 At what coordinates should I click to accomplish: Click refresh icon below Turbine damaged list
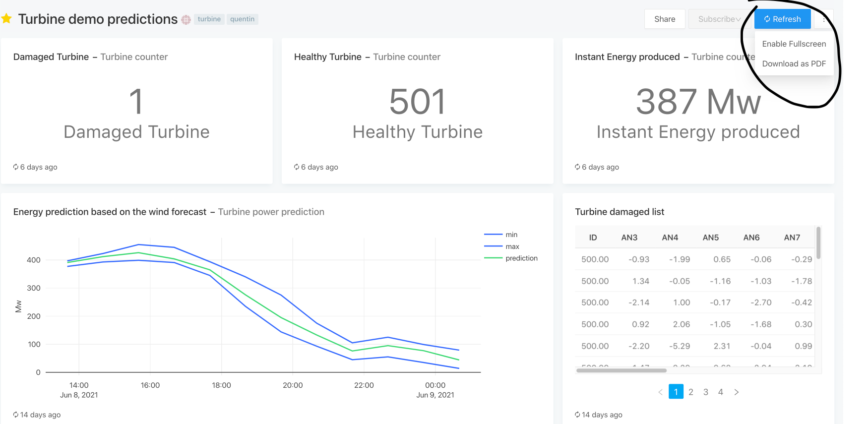[x=577, y=415]
